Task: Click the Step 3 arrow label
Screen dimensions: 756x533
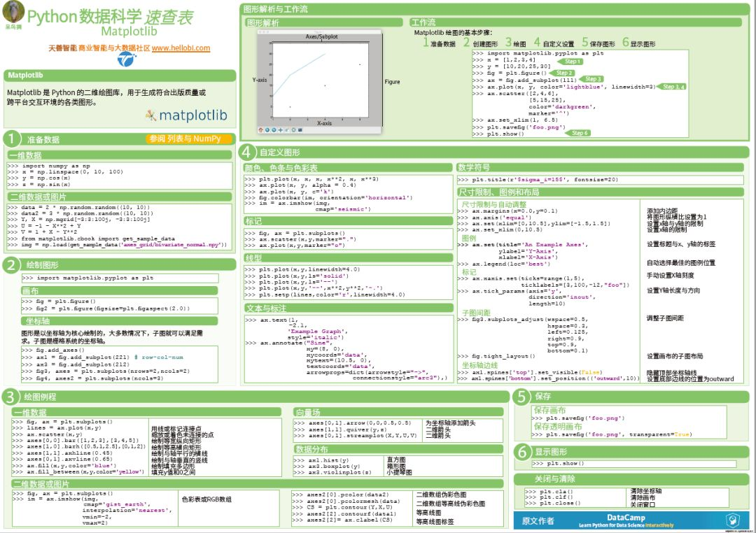Action: (x=591, y=78)
